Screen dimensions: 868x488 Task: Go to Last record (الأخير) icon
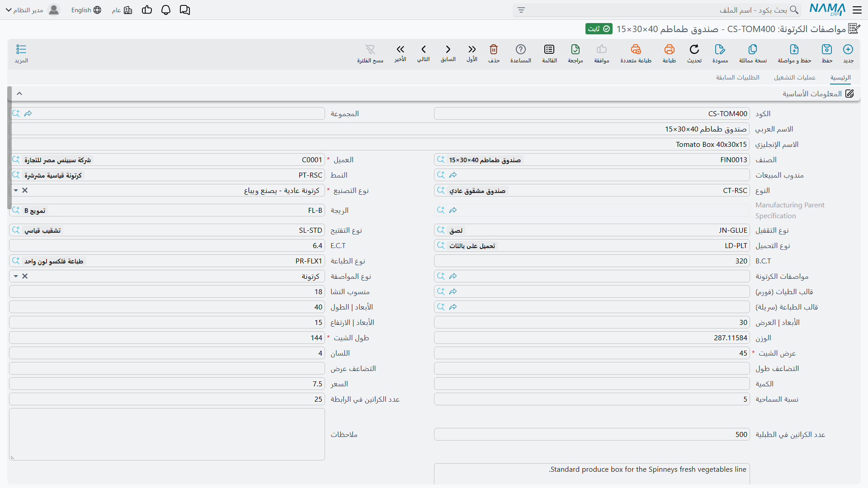click(x=400, y=49)
